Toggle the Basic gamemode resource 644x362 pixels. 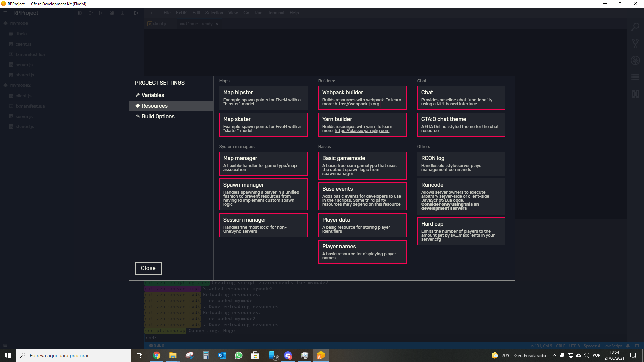(x=362, y=166)
